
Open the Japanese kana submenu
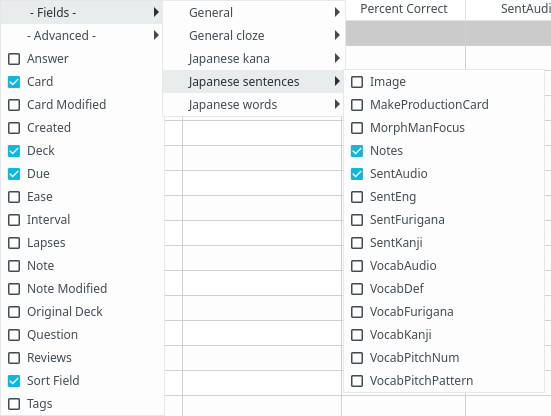click(253, 58)
